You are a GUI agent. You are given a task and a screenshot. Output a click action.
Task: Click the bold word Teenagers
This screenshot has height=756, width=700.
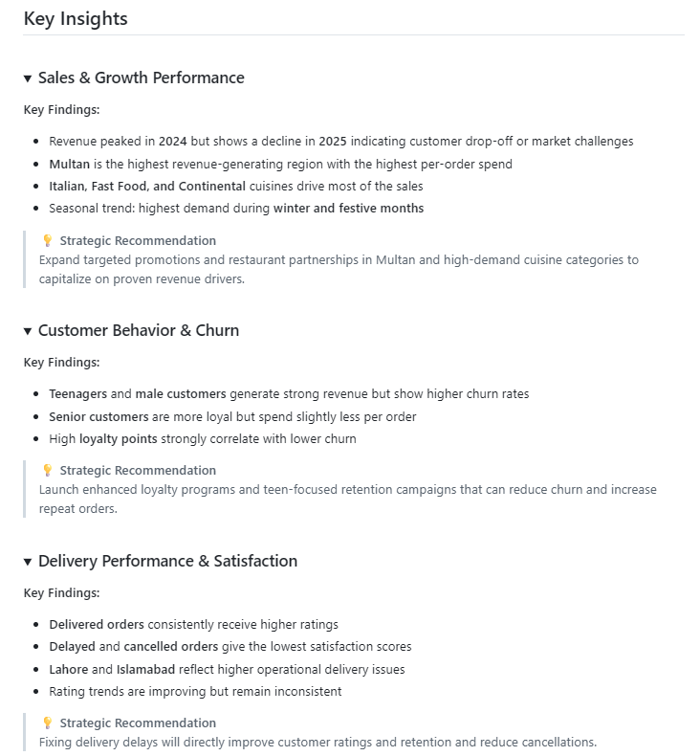[78, 394]
